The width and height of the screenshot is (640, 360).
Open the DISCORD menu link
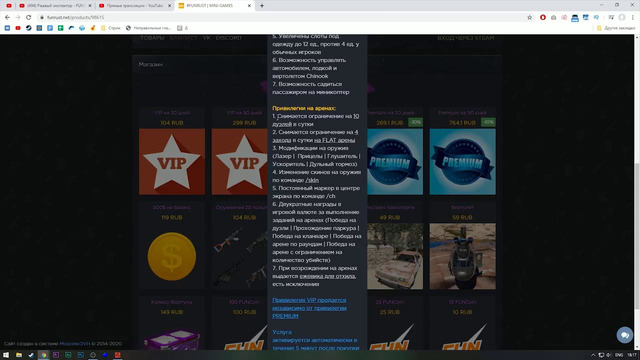click(229, 38)
